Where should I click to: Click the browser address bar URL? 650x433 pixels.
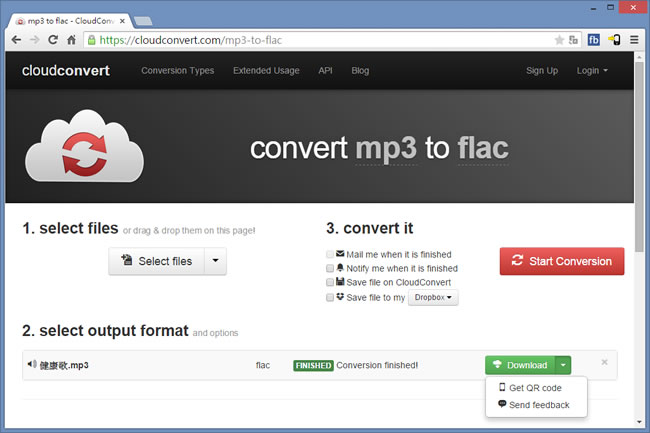pos(191,40)
